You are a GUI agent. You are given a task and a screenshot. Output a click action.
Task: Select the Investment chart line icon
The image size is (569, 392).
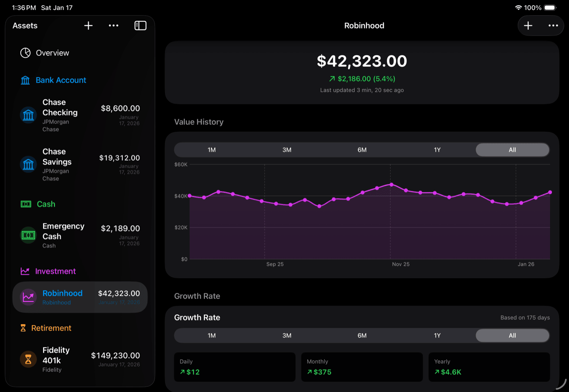(25, 271)
